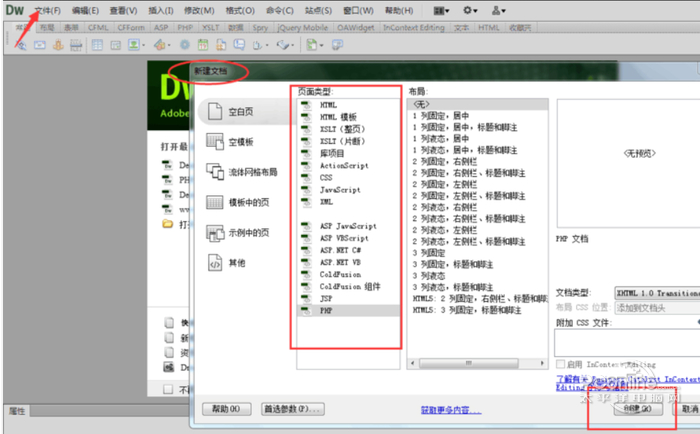Viewport: 700px width, 434px height.
Task: Open the gear extensions dropdown in menu bar
Action: pyautogui.click(x=470, y=11)
